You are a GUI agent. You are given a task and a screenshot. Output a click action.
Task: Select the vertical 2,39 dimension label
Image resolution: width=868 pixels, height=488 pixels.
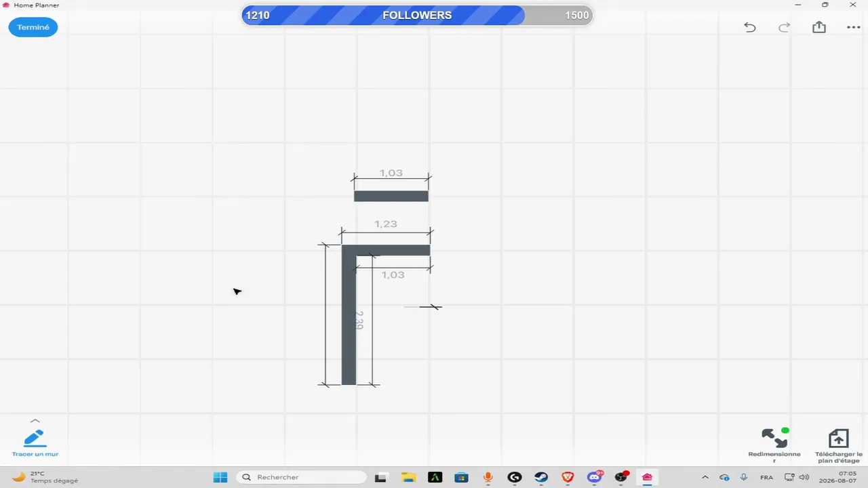click(359, 320)
